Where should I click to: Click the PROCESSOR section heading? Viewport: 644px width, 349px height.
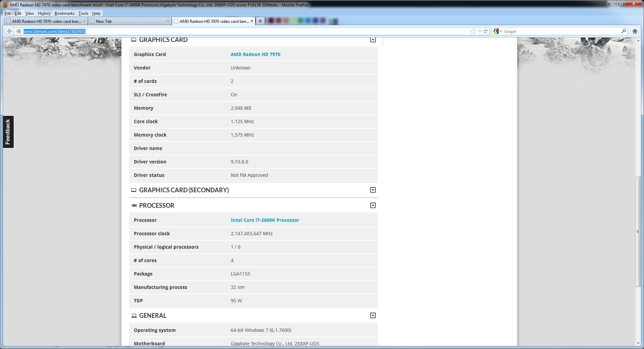[157, 205]
